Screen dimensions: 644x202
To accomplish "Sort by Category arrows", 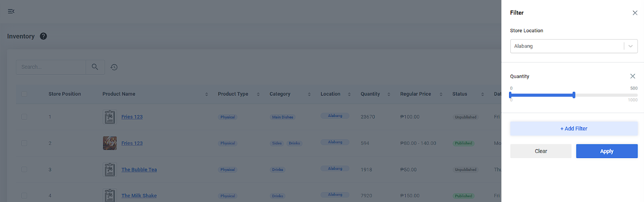I will [x=309, y=94].
